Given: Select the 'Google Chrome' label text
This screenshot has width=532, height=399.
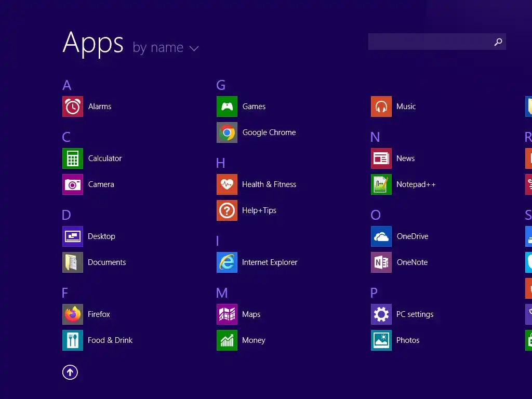Looking at the screenshot, I should click(x=269, y=132).
